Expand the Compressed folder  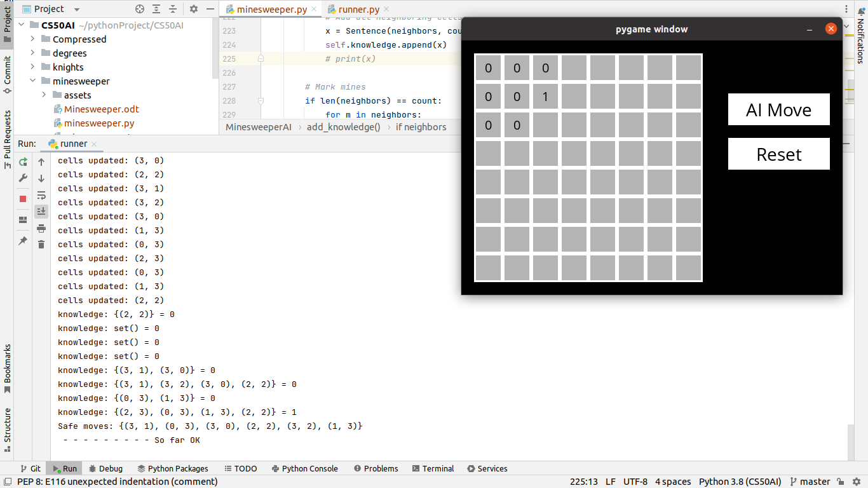pos(32,39)
